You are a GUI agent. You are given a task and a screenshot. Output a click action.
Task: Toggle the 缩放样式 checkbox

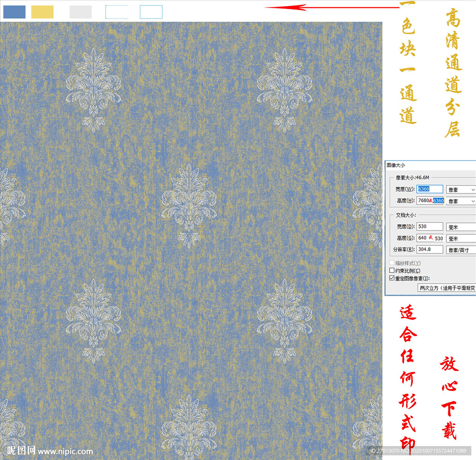pos(392,263)
